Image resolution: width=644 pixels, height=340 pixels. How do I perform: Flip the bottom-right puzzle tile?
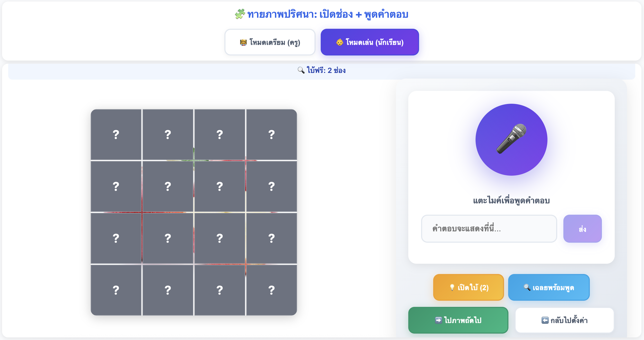pos(271,290)
